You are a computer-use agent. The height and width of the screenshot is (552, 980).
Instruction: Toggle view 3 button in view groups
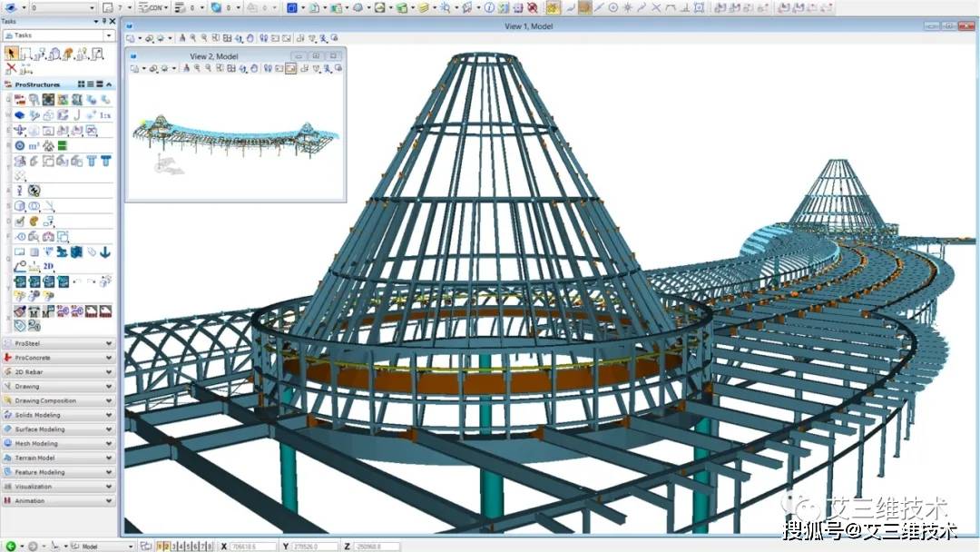172,547
